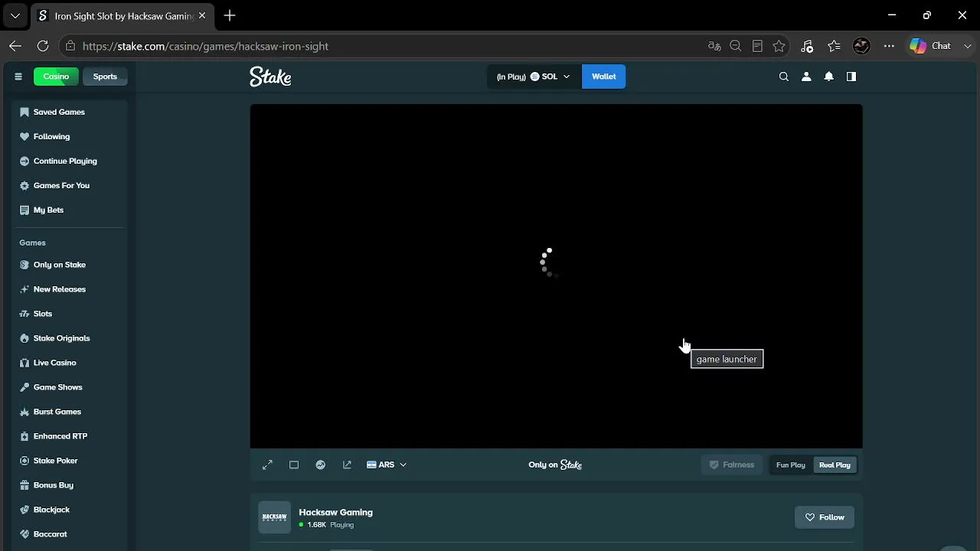Click the site information lock icon
Image resolution: width=980 pixels, height=551 pixels.
tap(70, 46)
